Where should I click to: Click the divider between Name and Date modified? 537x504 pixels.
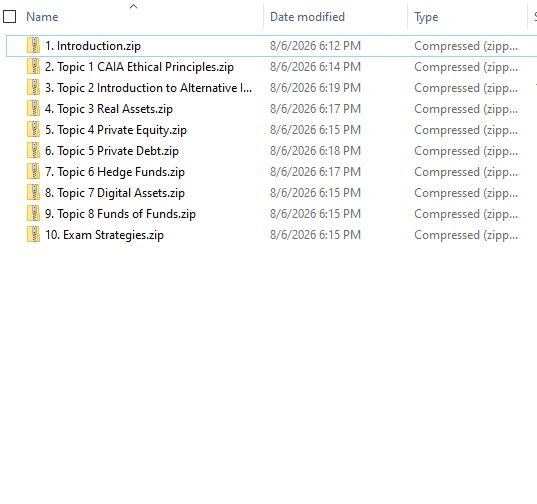click(x=264, y=17)
